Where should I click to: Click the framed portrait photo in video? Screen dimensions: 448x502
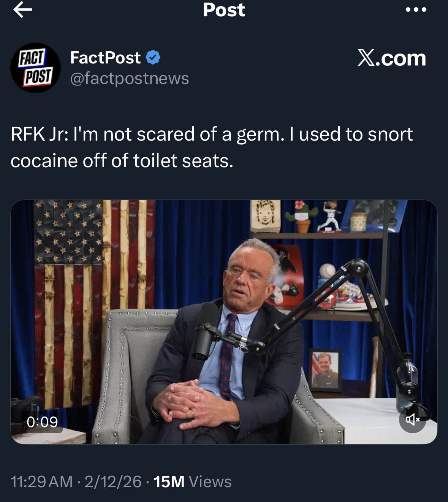[325, 371]
